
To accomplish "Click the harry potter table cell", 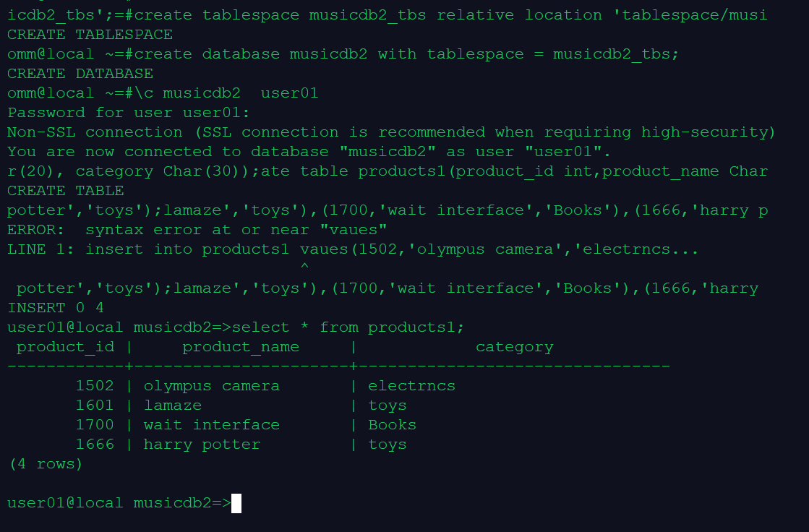I will coord(202,445).
